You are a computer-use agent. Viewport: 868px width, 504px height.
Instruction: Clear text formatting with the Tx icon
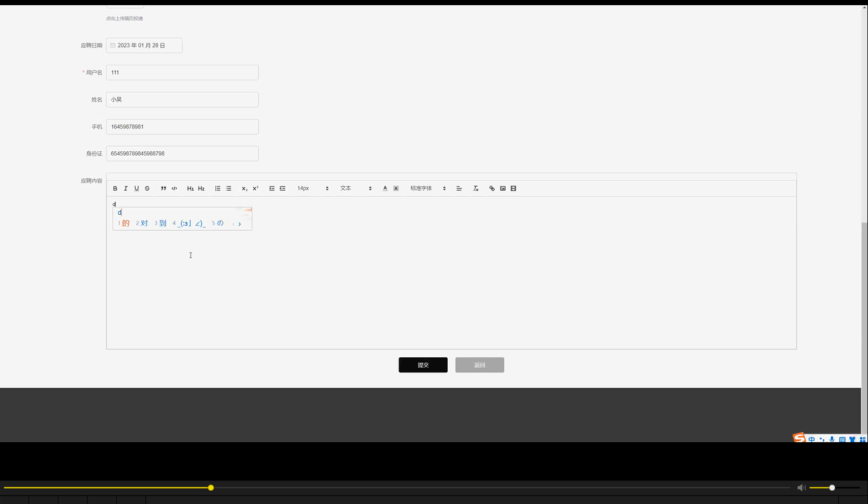[x=475, y=188]
